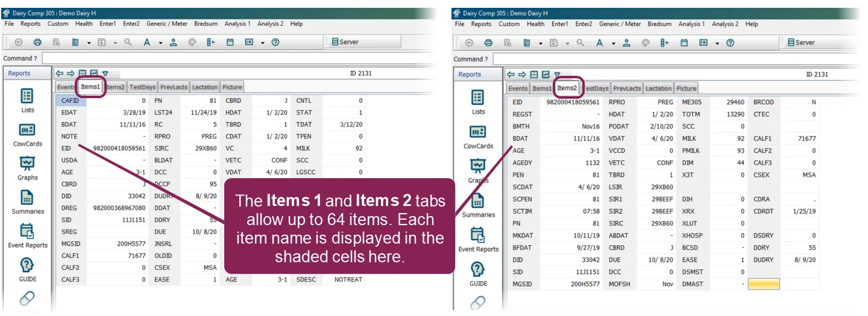Open save icon dropdown arrow in left window
868x316 pixels.
click(115, 43)
